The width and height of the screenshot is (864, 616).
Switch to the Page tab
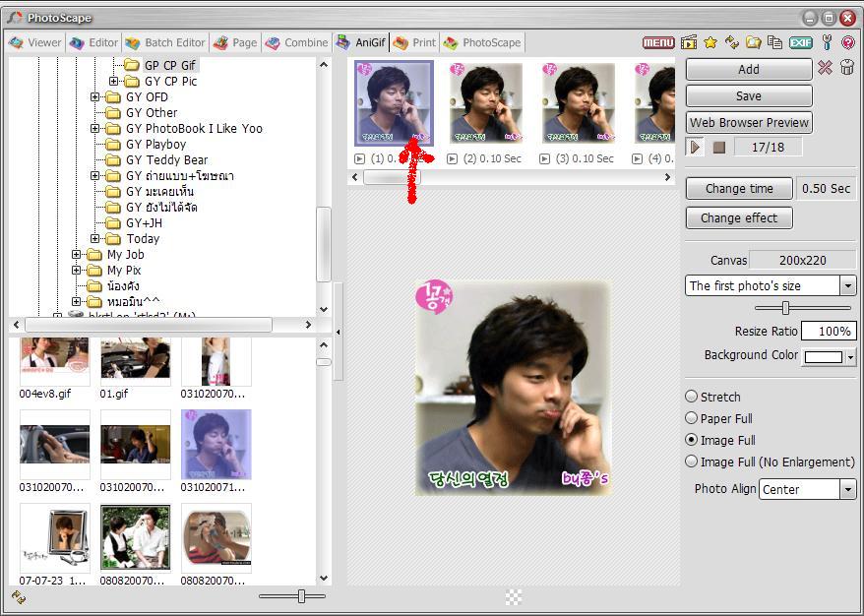pyautogui.click(x=235, y=42)
